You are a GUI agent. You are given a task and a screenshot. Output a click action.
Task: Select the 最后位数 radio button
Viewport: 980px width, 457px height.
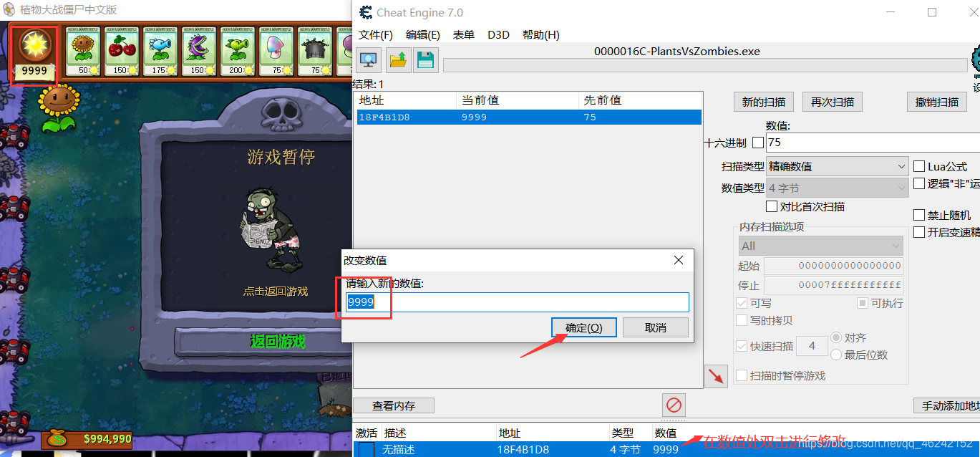pos(836,355)
